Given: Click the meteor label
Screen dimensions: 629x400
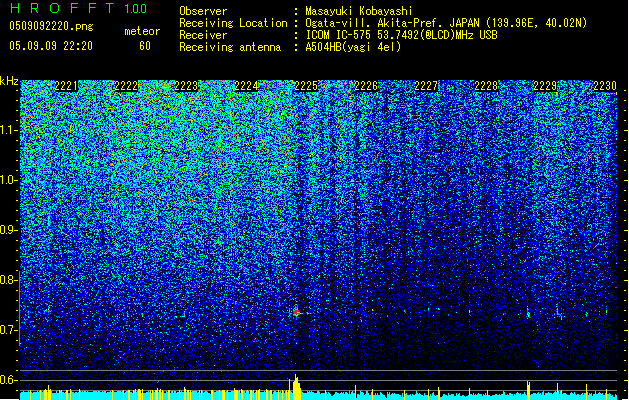Looking at the screenshot, I should (142, 31).
